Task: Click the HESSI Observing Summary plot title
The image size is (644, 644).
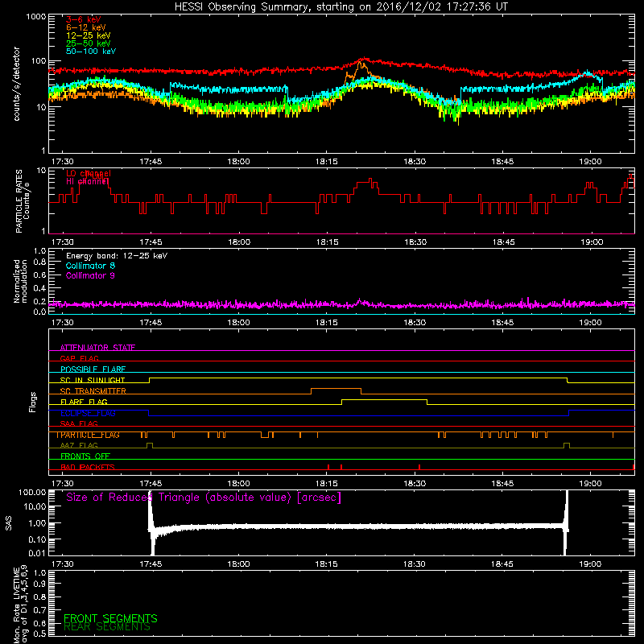Action: click(341, 7)
